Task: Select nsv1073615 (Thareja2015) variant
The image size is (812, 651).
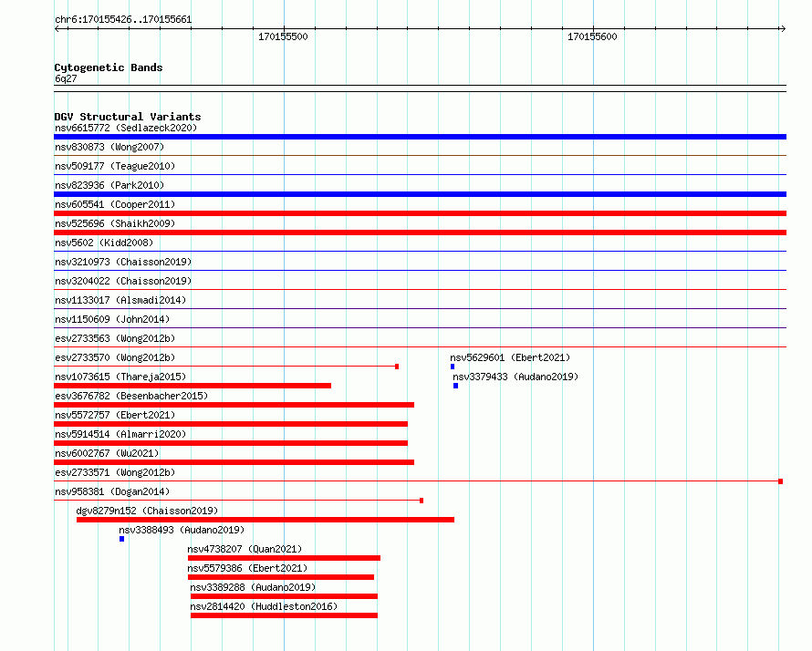Action: [x=120, y=377]
